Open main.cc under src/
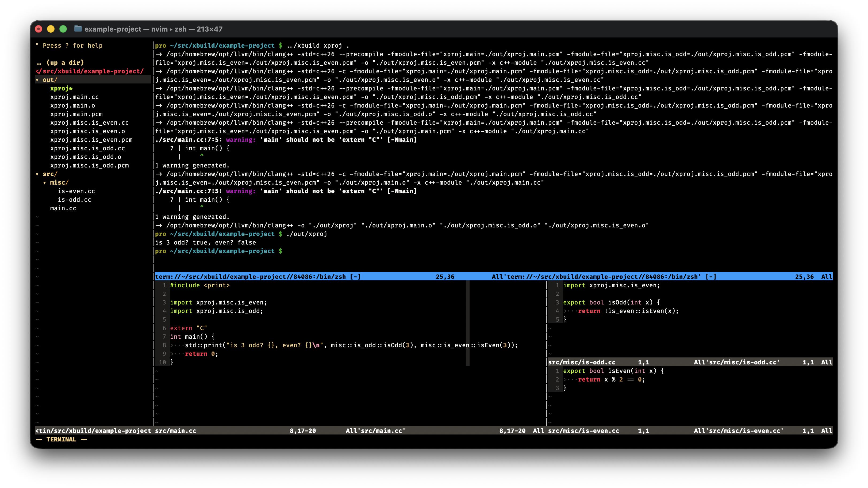 63,208
